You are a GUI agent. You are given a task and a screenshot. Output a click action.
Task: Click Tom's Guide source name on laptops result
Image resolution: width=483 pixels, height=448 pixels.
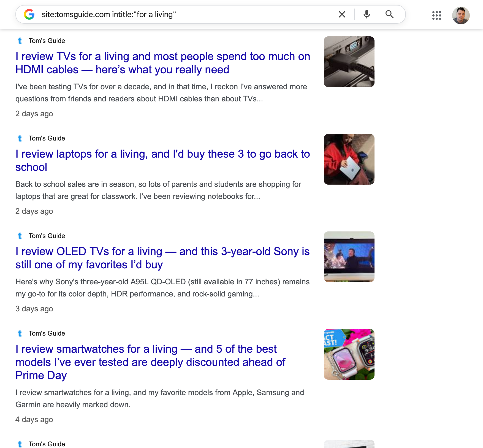(x=47, y=138)
